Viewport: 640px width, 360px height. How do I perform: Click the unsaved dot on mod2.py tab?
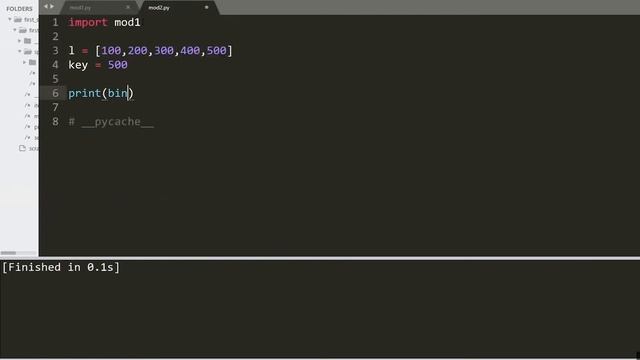tap(206, 7)
